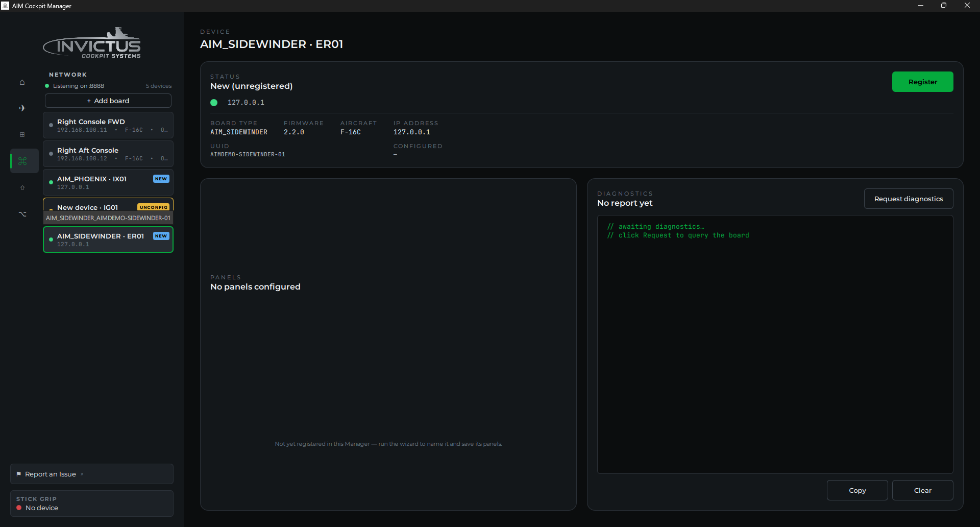Click NEW badge on AIM_PHOENIX IX01

[x=161, y=179]
